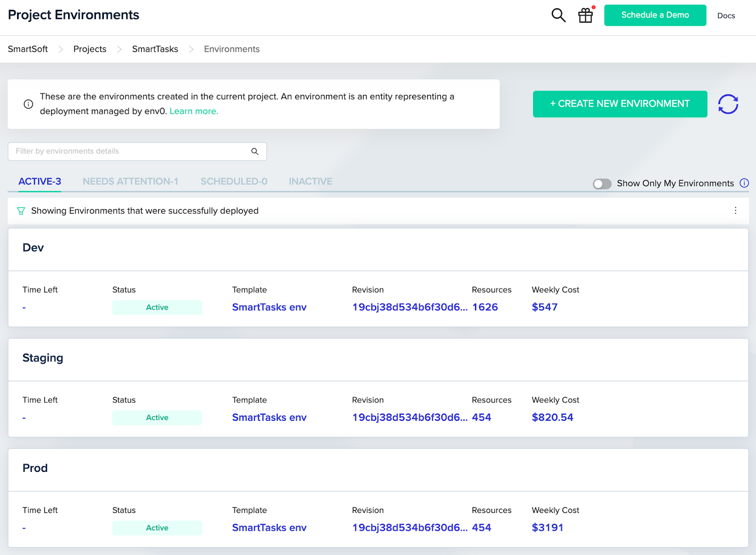The width and height of the screenshot is (756, 555).
Task: Click the Showing Environments successfully deployed text
Action: [x=145, y=211]
